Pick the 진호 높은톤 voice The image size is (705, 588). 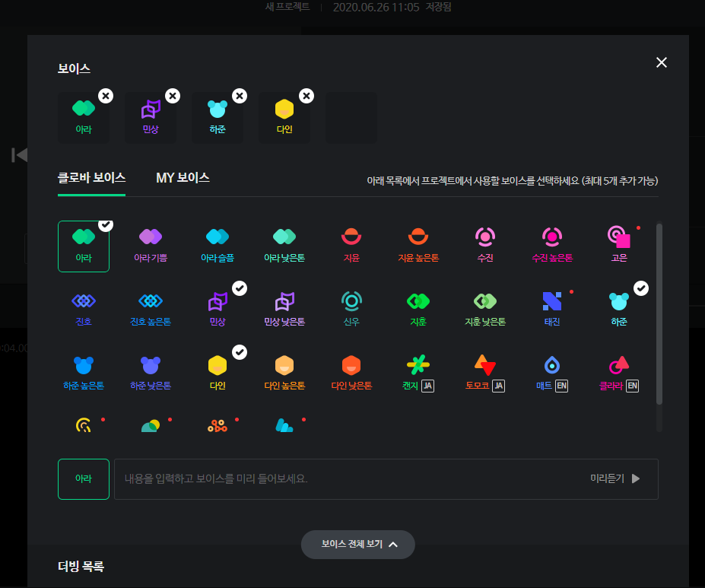[151, 310]
